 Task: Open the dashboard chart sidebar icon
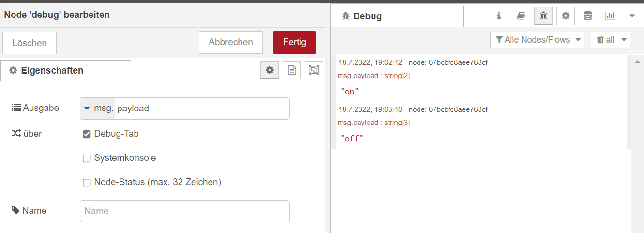click(x=610, y=16)
